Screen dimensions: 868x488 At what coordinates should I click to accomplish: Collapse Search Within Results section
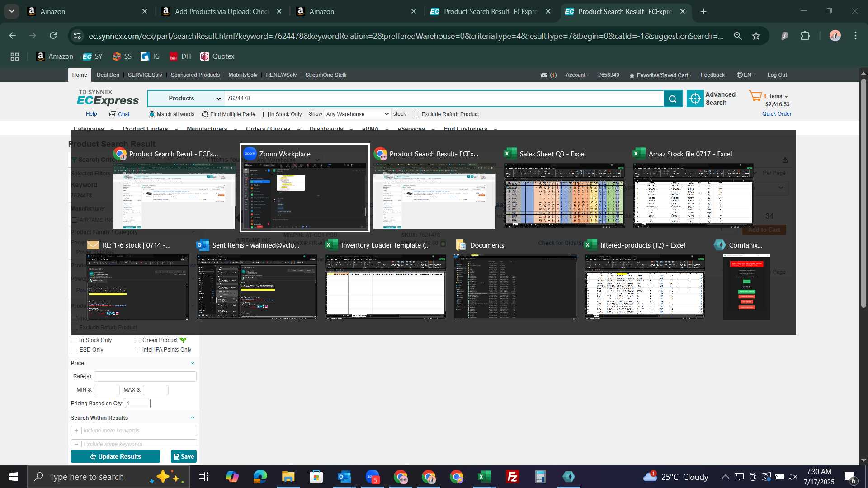pos(193,418)
